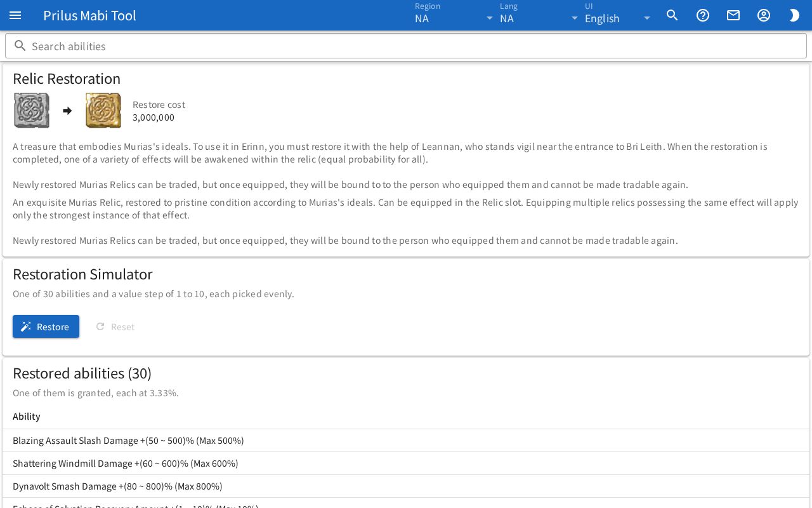Click the Prilus Mabi Tool title
The height and width of the screenshot is (508, 812).
89,15
